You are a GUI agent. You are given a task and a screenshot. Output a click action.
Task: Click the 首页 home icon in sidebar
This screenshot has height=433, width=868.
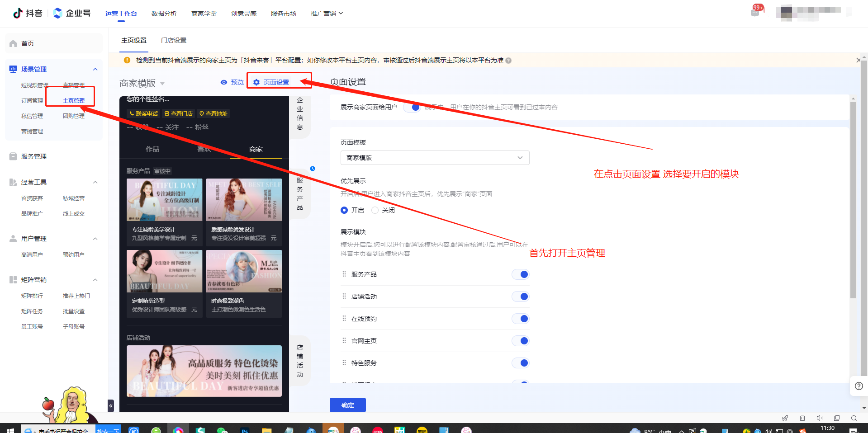[x=13, y=43]
